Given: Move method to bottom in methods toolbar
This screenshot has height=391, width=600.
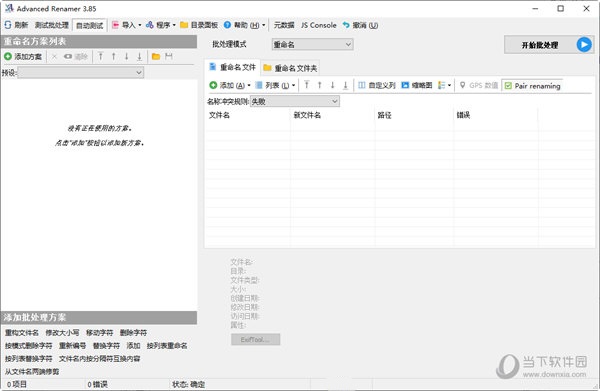Looking at the screenshot, I should 139,57.
